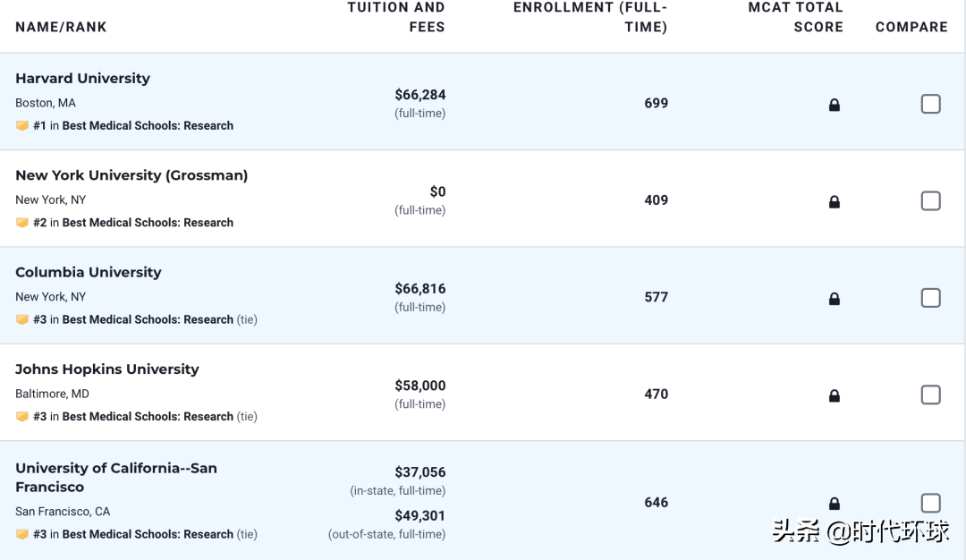This screenshot has height=560, width=966.
Task: Open the Harvard University school link
Action: click(82, 79)
